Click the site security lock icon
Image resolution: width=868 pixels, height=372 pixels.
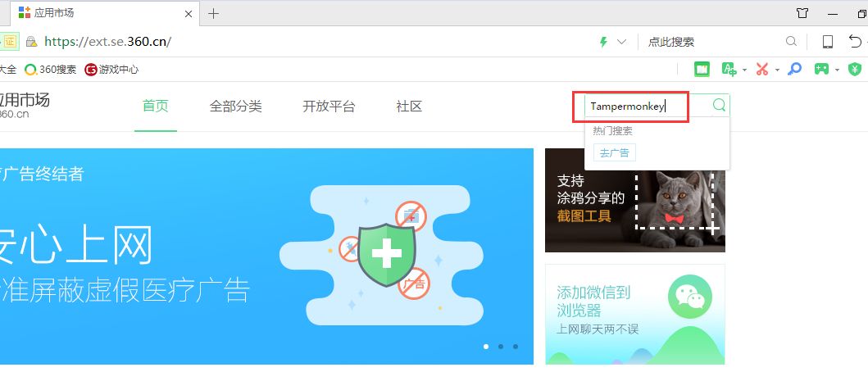pos(31,42)
